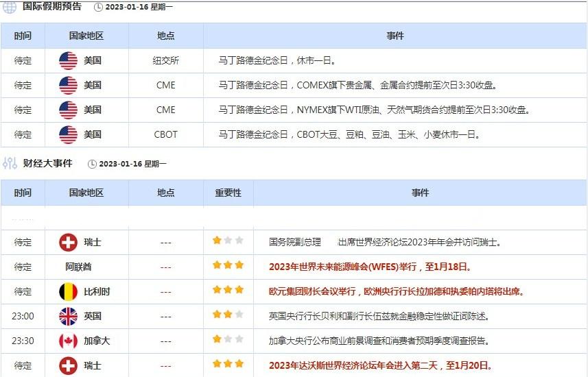Image resolution: width=588 pixels, height=377 pixels.
Task: Click Swiss flag in the 国务院副总理 row
Action: coord(68,242)
